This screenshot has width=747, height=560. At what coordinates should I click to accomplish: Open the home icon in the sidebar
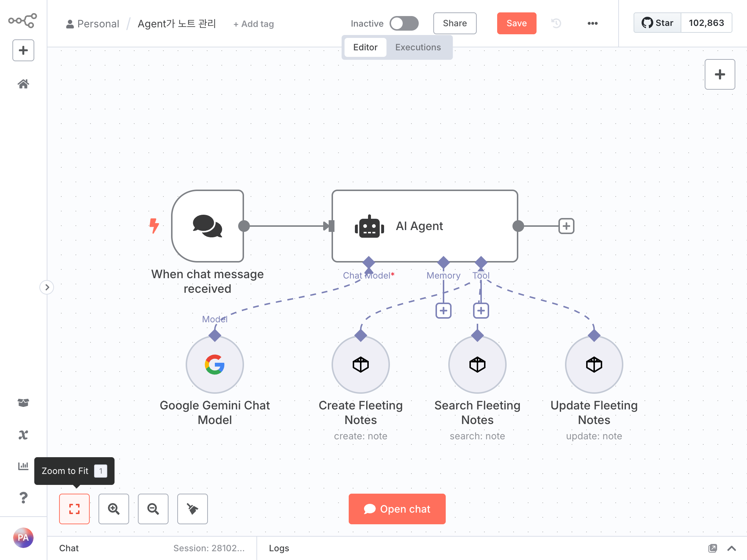tap(23, 84)
